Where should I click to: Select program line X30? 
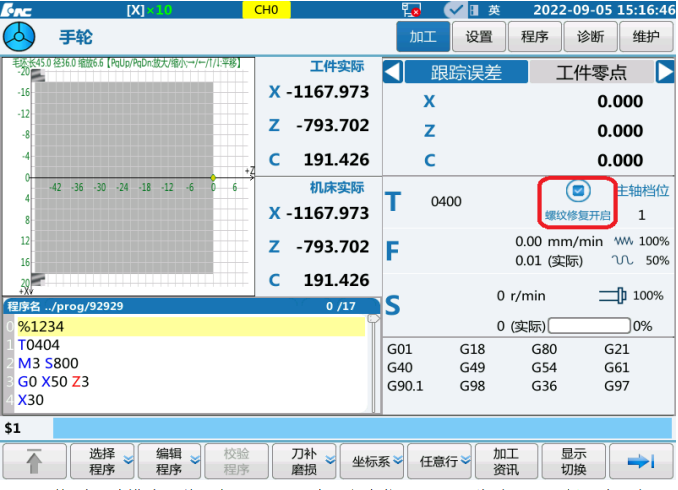(x=191, y=400)
